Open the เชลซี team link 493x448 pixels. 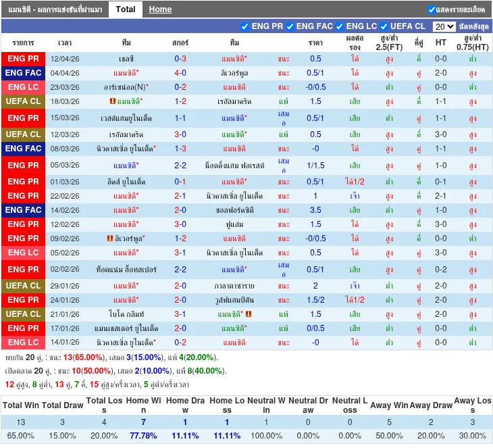click(x=126, y=59)
